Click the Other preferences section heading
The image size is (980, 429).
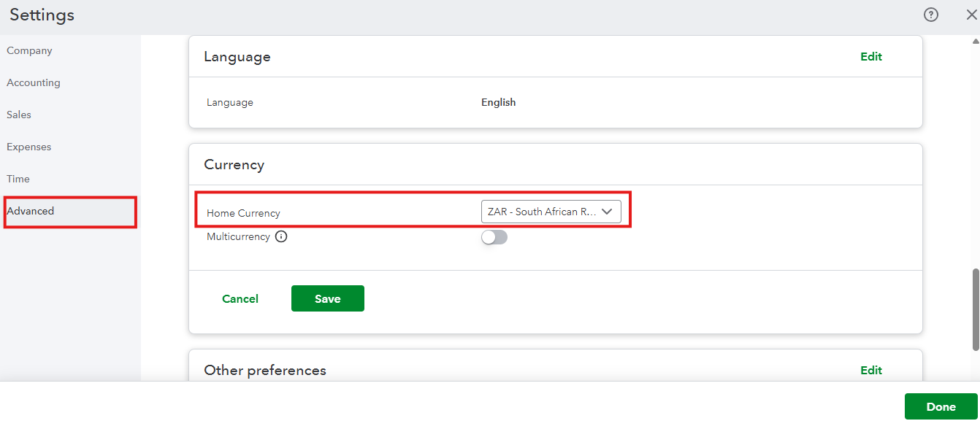click(265, 371)
